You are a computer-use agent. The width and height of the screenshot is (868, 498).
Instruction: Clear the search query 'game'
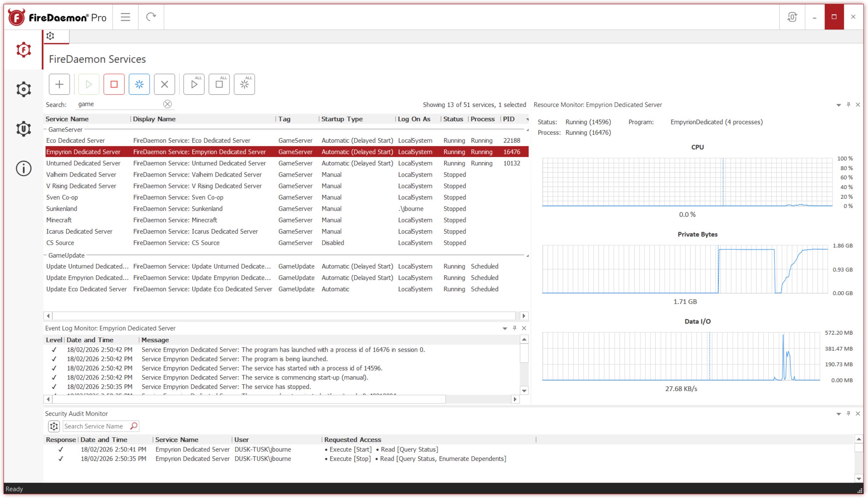[x=168, y=104]
